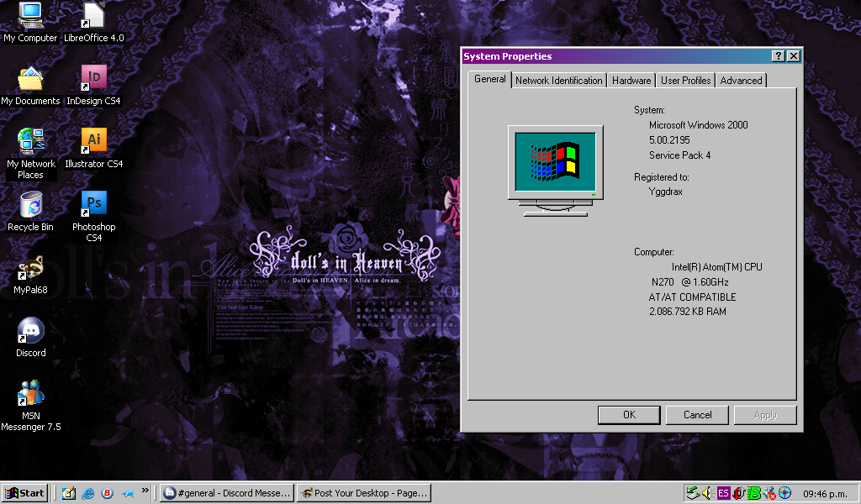Switch to the Discord taskbar window button
Viewport: 861px width, 504px height.
pyautogui.click(x=227, y=493)
